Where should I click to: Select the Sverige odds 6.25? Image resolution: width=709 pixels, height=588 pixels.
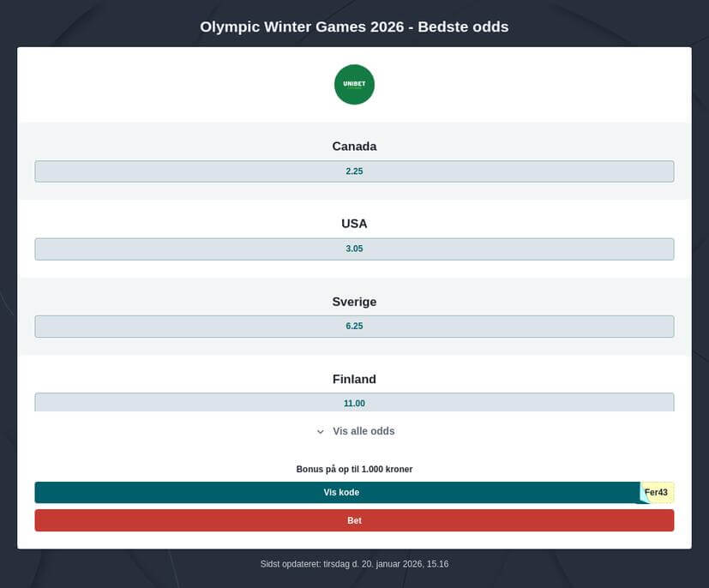click(x=354, y=326)
